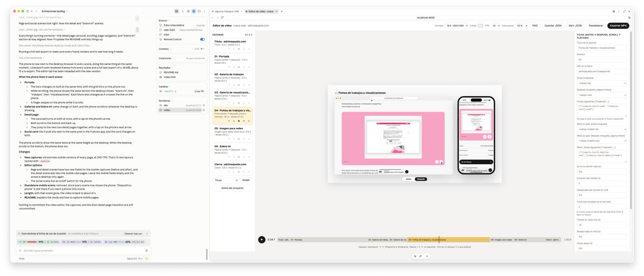Switch to the "algunos trabajos | AM" tab

click(226, 11)
